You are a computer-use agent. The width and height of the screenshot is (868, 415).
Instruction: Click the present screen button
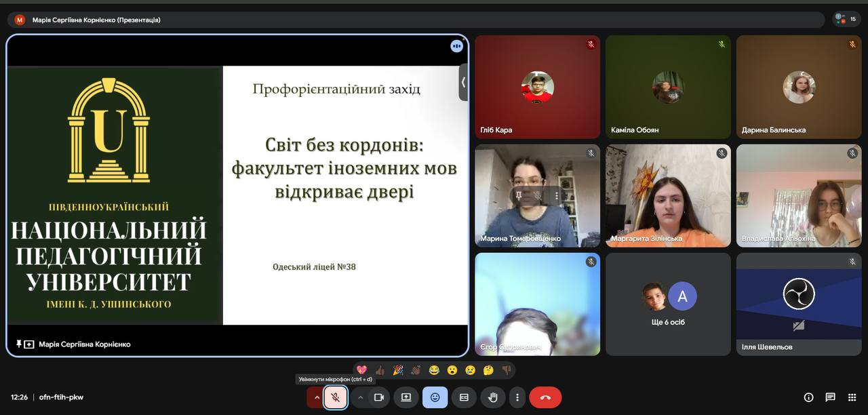[406, 397]
